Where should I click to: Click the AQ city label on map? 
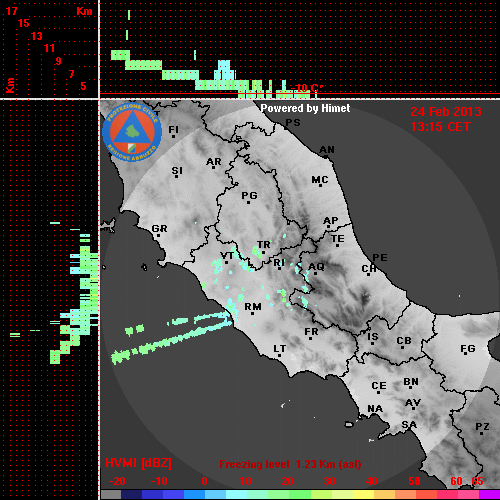316,267
